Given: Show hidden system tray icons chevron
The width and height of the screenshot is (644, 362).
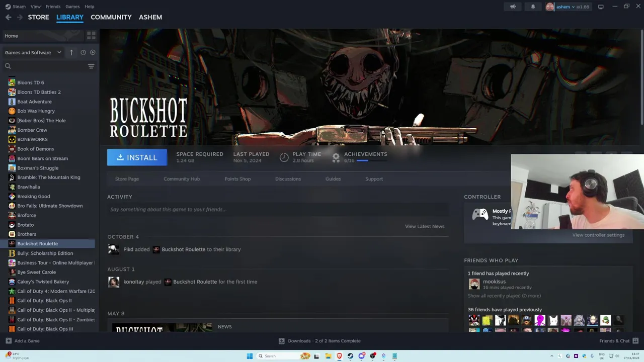Looking at the screenshot, I should 551,356.
